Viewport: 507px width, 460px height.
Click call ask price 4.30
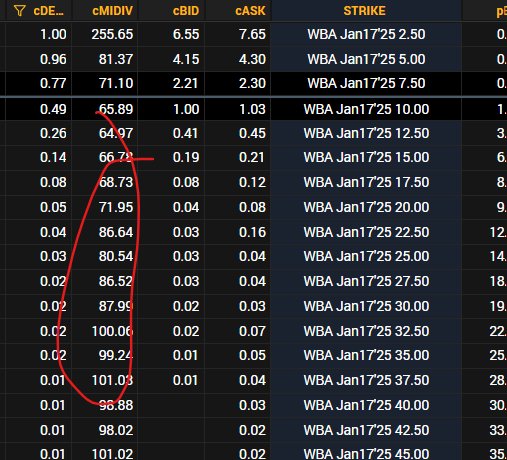point(252,59)
